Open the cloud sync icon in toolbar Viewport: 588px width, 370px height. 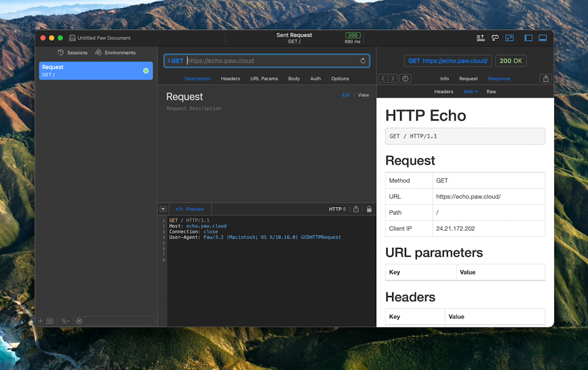pyautogui.click(x=495, y=38)
